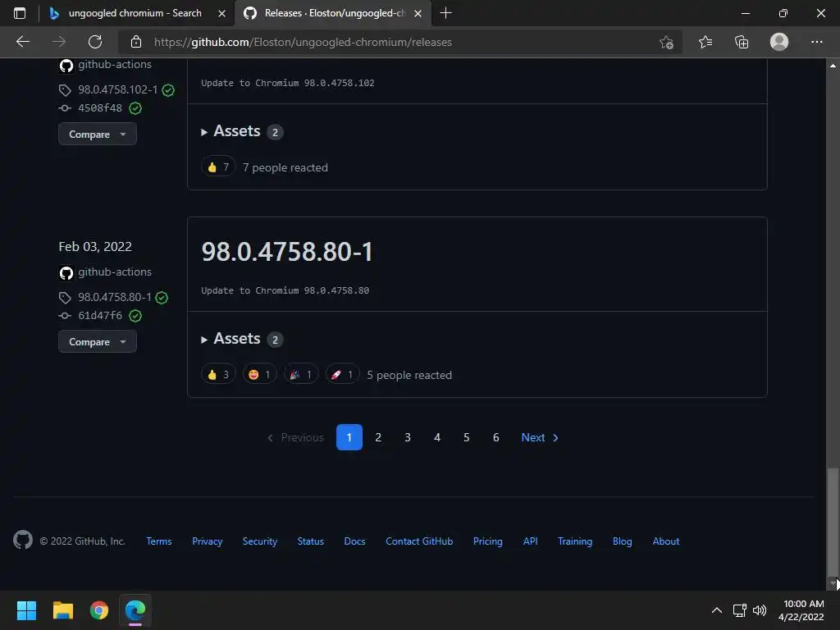Open Contact GitHub footer link
The image size is (840, 630).
(x=419, y=541)
